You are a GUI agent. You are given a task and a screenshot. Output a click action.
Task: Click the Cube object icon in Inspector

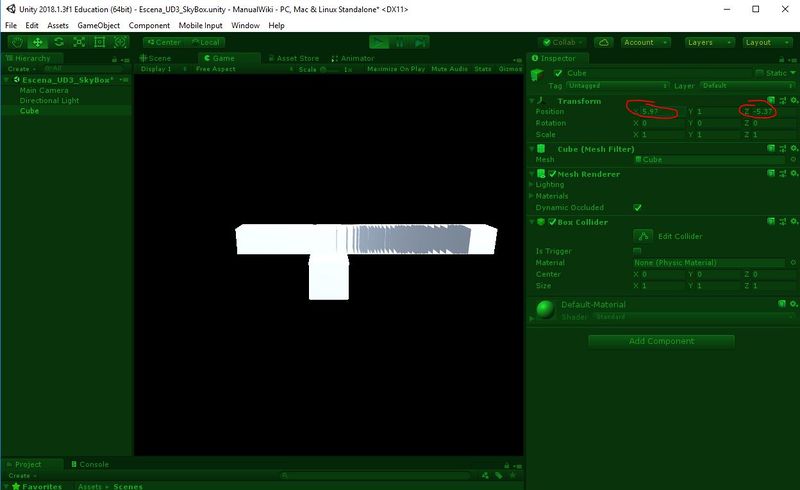(x=537, y=75)
